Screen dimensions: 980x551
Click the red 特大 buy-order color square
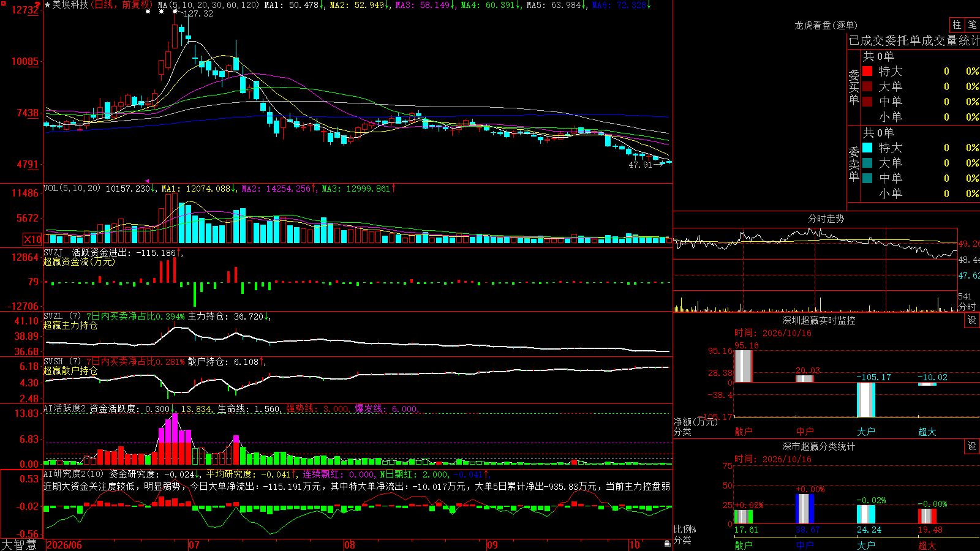(867, 71)
